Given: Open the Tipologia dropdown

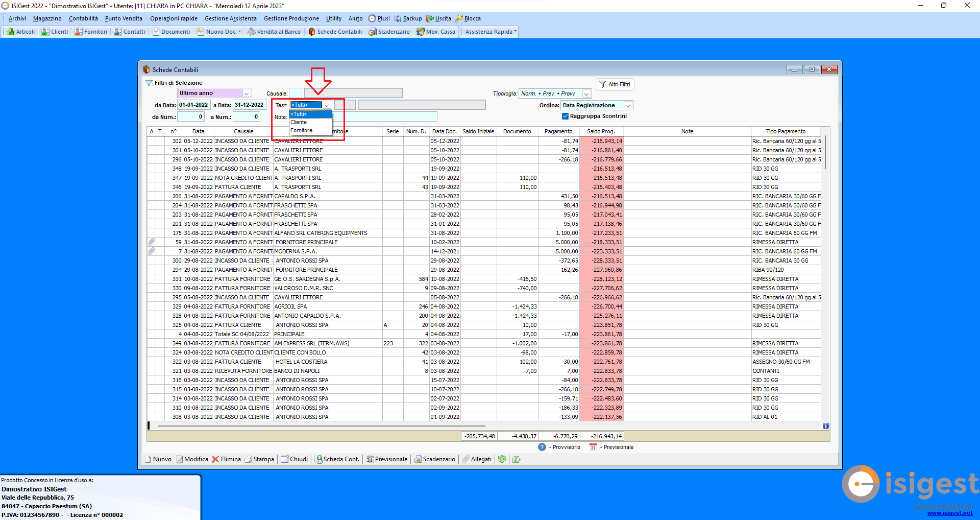Looking at the screenshot, I should pos(587,93).
